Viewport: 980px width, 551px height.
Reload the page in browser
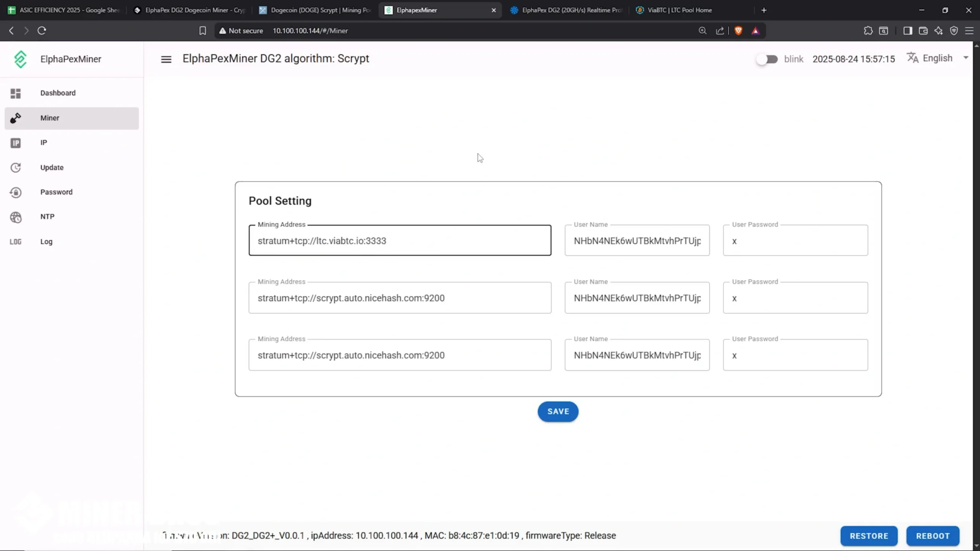42,31
